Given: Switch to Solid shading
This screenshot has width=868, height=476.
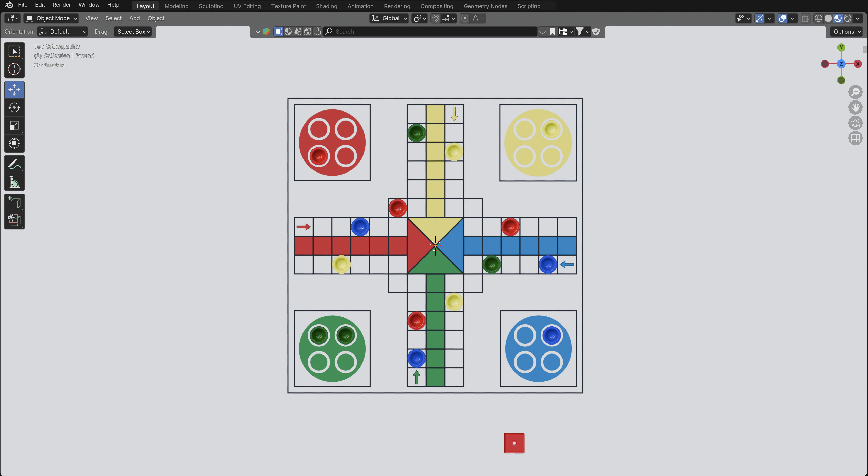Looking at the screenshot, I should pyautogui.click(x=828, y=18).
